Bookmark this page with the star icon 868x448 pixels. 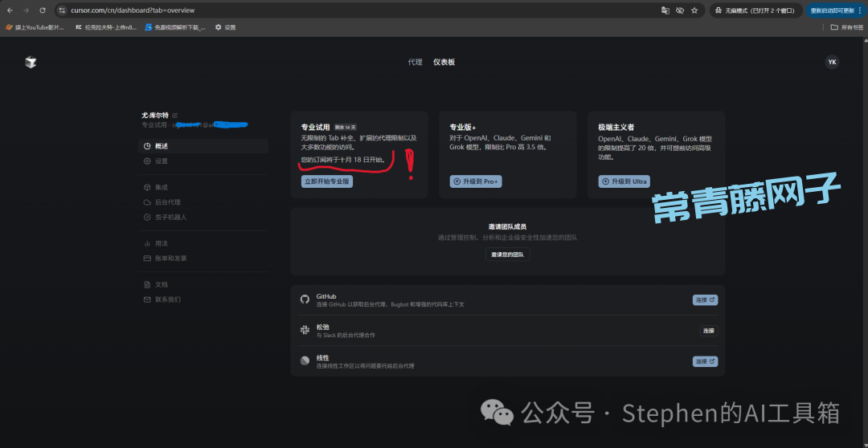[694, 10]
